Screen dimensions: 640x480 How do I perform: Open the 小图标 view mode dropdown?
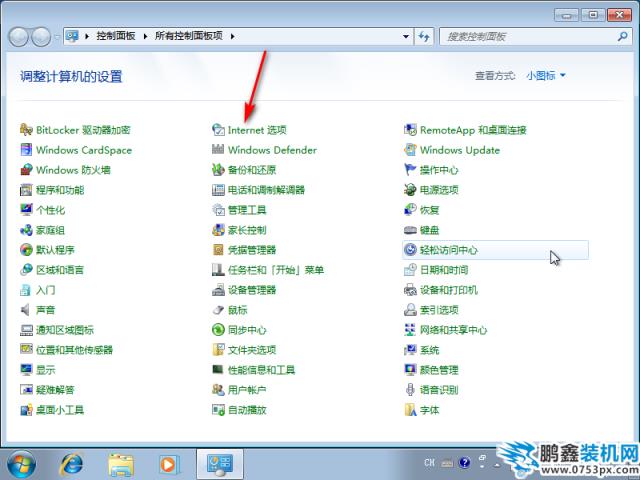546,76
